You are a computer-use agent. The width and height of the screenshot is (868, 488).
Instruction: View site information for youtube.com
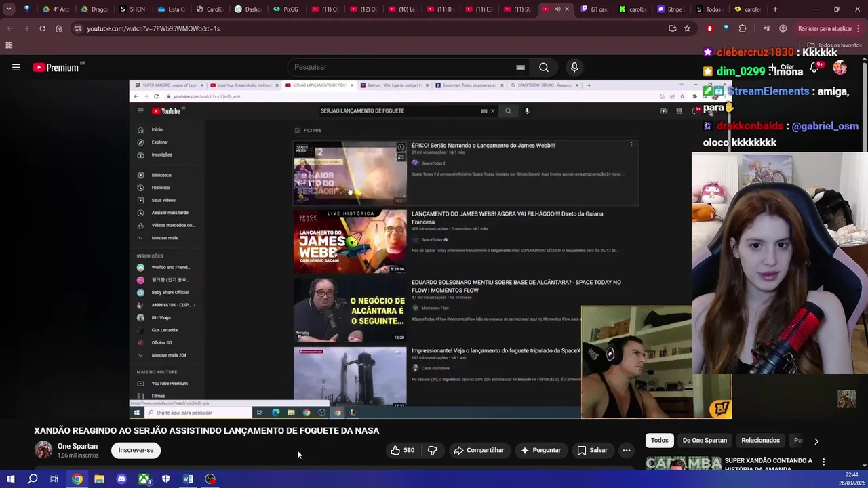78,28
